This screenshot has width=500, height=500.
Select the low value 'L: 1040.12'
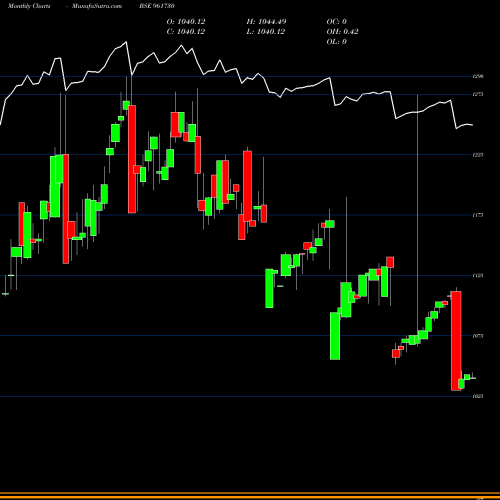pos(266,32)
